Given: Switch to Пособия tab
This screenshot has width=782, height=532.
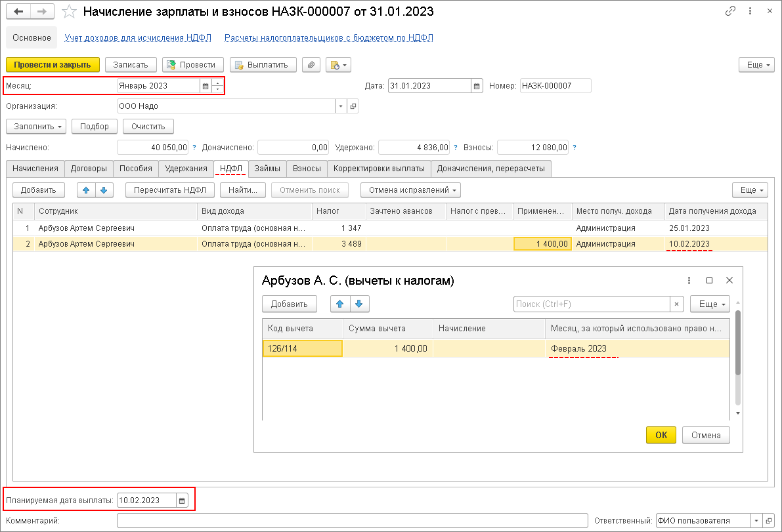Looking at the screenshot, I should click(x=136, y=169).
